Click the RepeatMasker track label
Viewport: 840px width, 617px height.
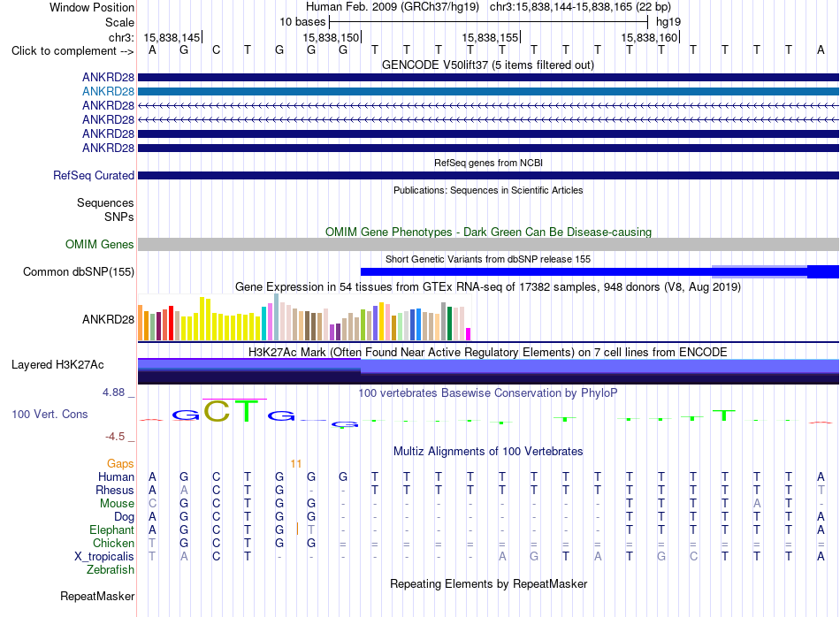pos(97,596)
